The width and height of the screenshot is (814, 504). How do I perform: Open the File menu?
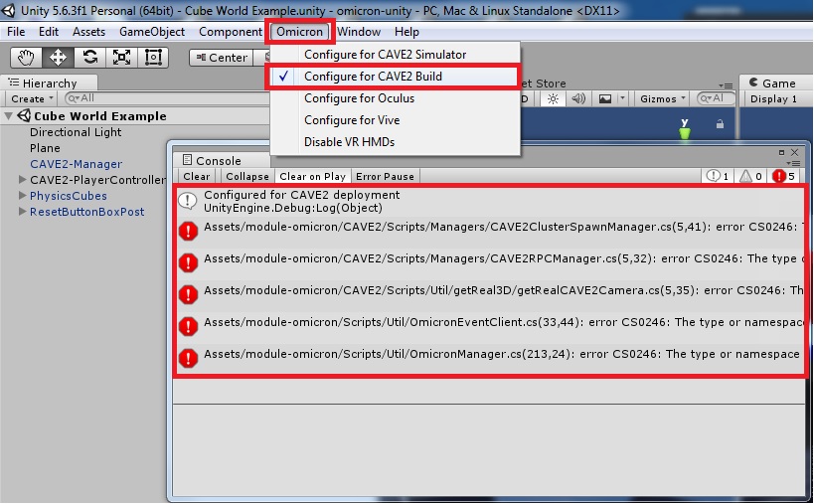(x=16, y=32)
